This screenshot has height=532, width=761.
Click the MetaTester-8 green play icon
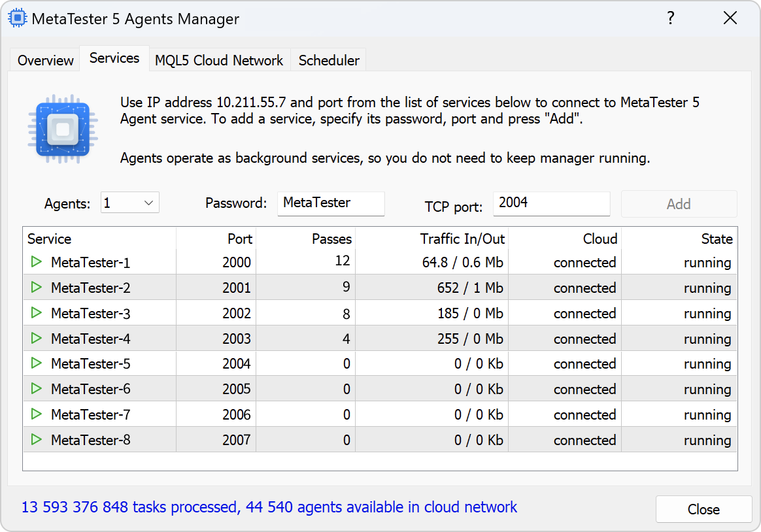click(x=37, y=439)
